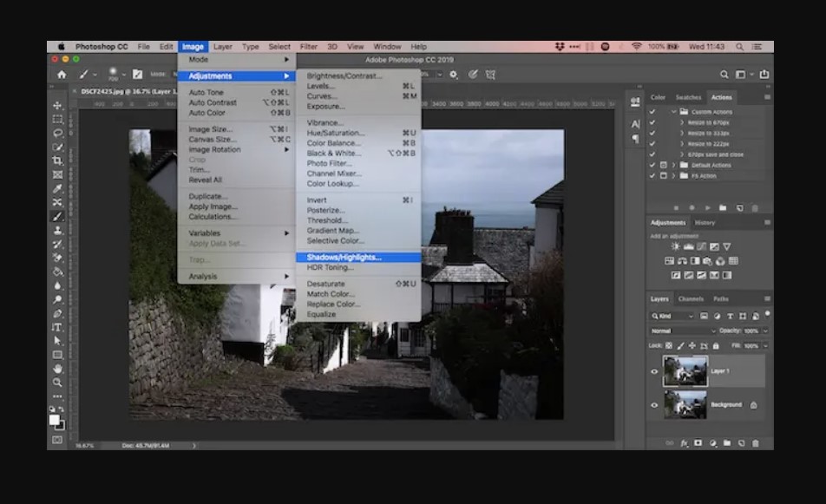
Task: Select the Zoom tool magnifier
Action: coord(58,383)
